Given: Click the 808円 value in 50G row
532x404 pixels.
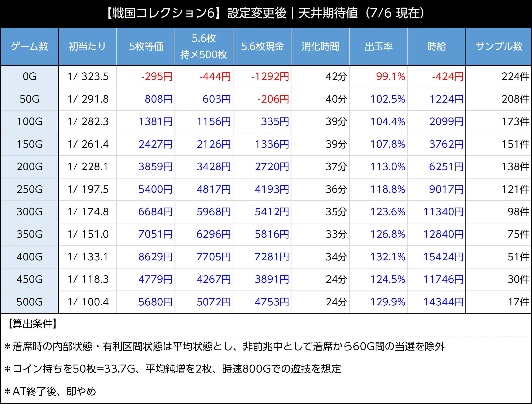Looking at the screenshot, I should [x=159, y=99].
